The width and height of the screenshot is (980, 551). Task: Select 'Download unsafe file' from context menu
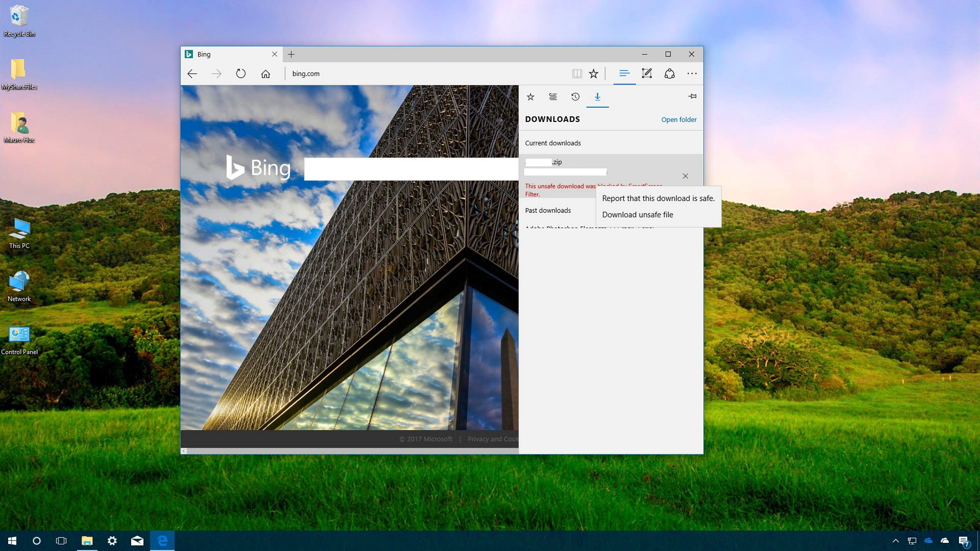(637, 214)
